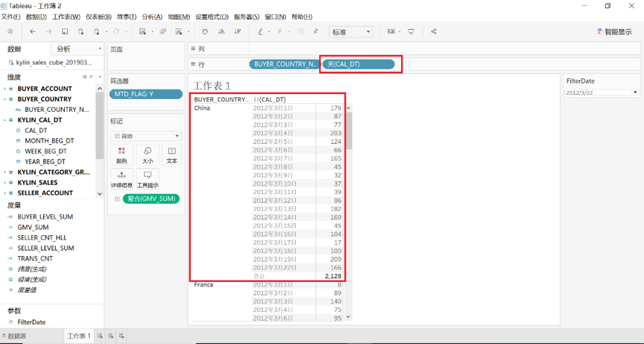Open the 自动 mark type dropdown
Screen dimensions: 644x344
146,137
